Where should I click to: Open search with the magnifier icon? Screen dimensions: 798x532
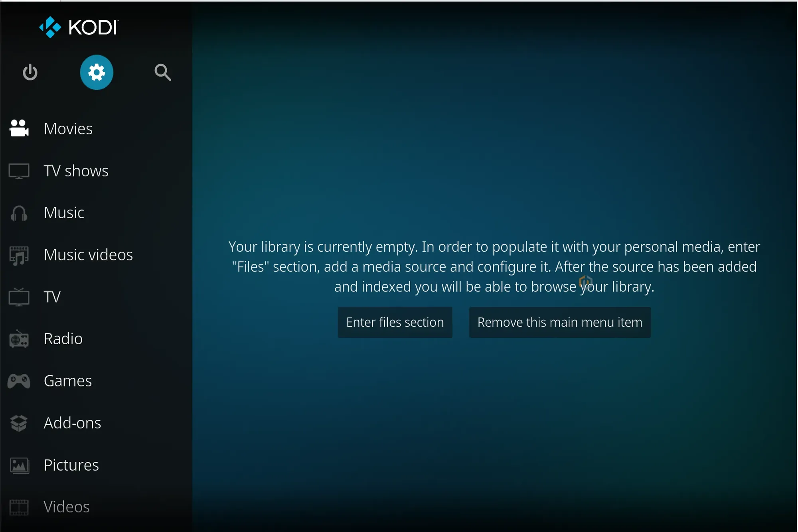click(163, 72)
